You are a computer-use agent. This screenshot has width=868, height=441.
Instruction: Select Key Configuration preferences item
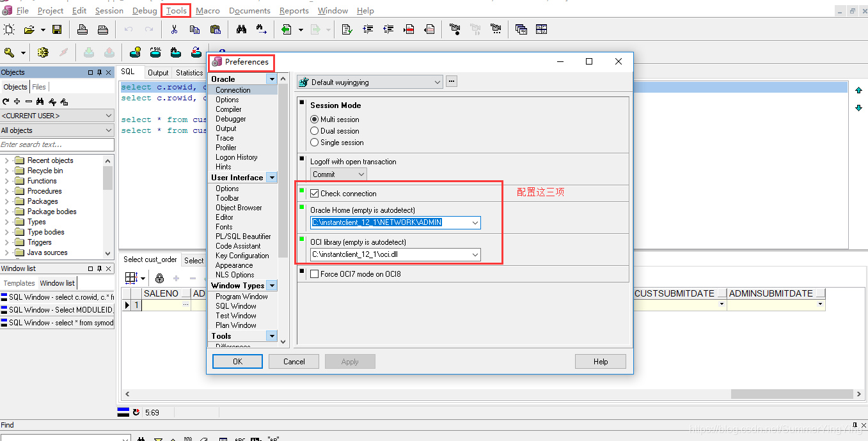[242, 256]
